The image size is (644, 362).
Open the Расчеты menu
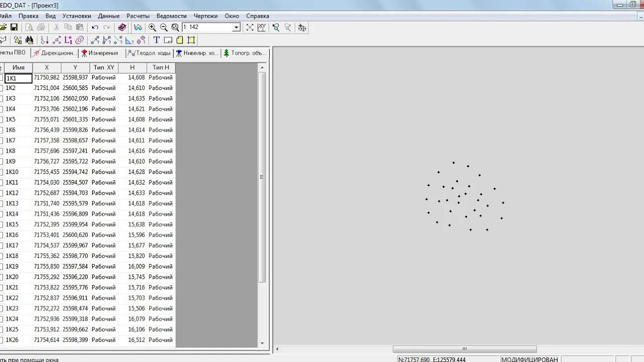pos(138,16)
